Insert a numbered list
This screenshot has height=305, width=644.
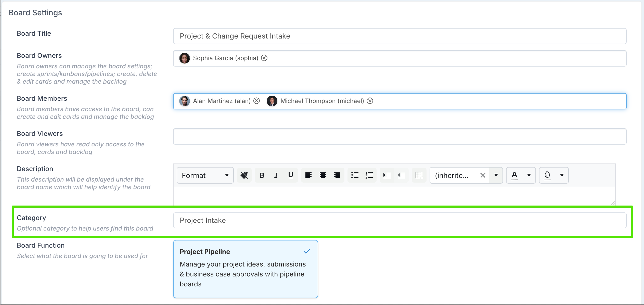(x=369, y=175)
